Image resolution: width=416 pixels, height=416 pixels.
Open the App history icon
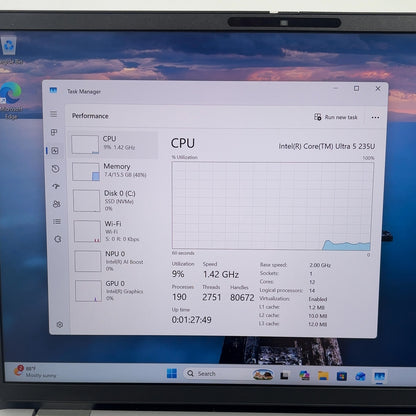(x=56, y=169)
